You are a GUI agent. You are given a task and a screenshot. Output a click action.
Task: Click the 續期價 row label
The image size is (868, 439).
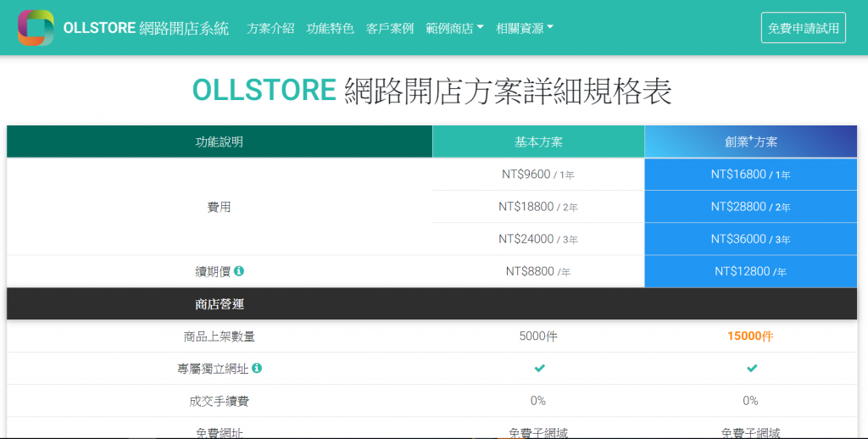[213, 271]
